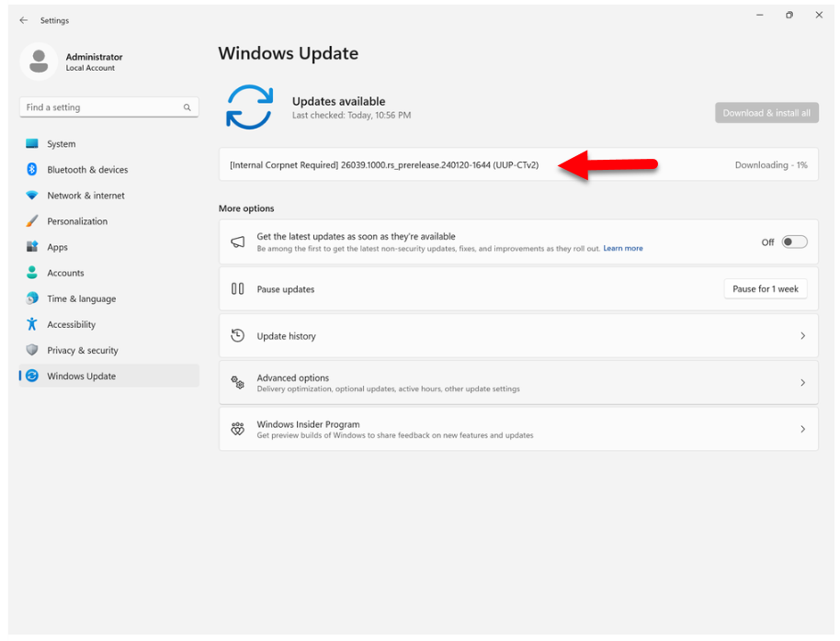
Task: Click Download & install all button
Action: (766, 113)
